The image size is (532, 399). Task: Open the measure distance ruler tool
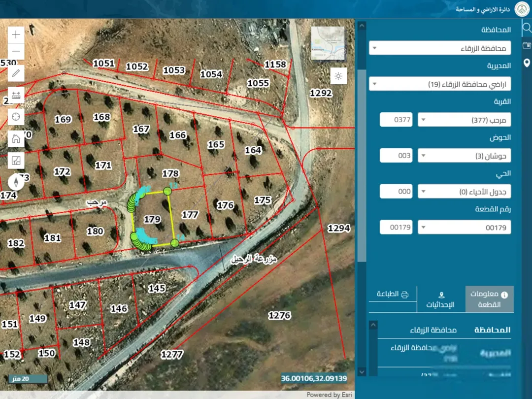(x=16, y=95)
